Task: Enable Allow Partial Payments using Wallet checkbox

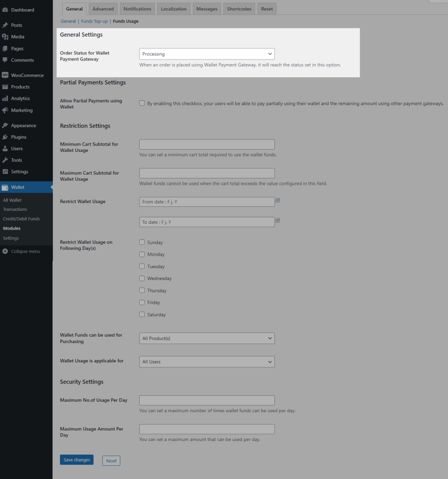Action: click(x=142, y=103)
